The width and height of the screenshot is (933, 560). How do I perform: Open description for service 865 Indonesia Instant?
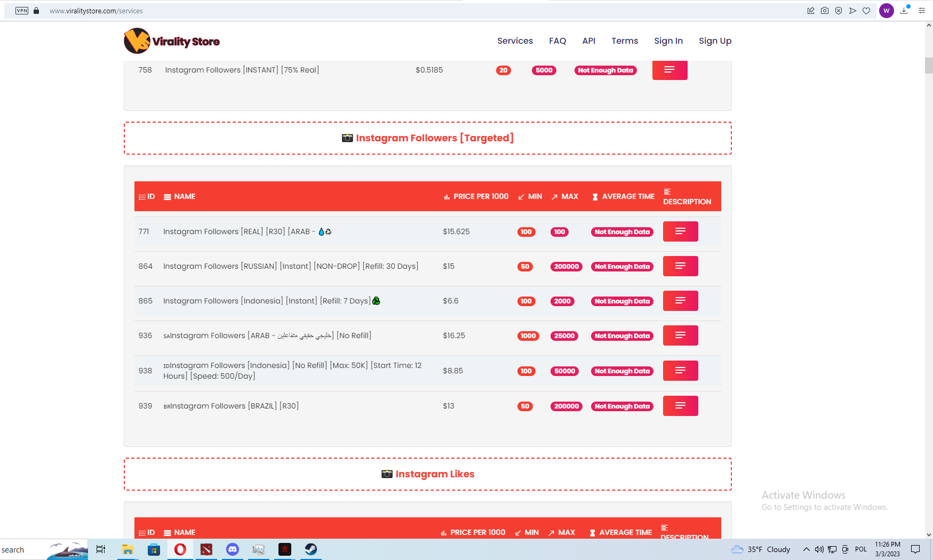point(680,301)
